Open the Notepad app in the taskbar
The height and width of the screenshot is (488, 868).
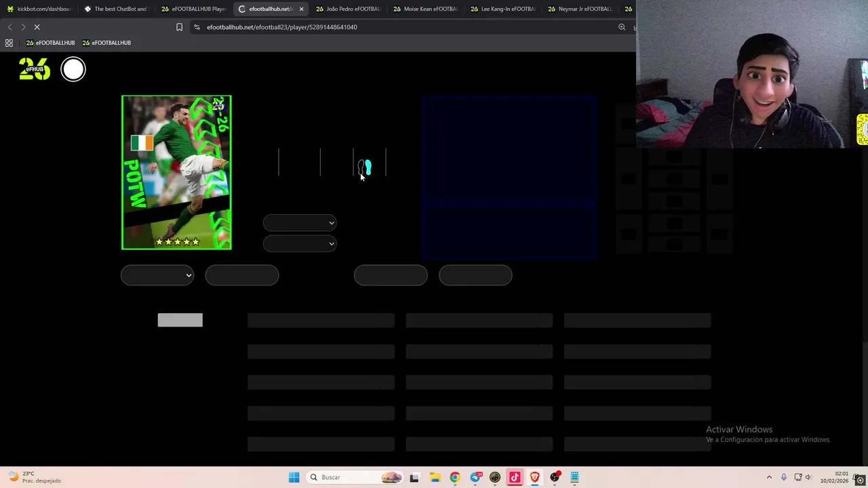574,477
